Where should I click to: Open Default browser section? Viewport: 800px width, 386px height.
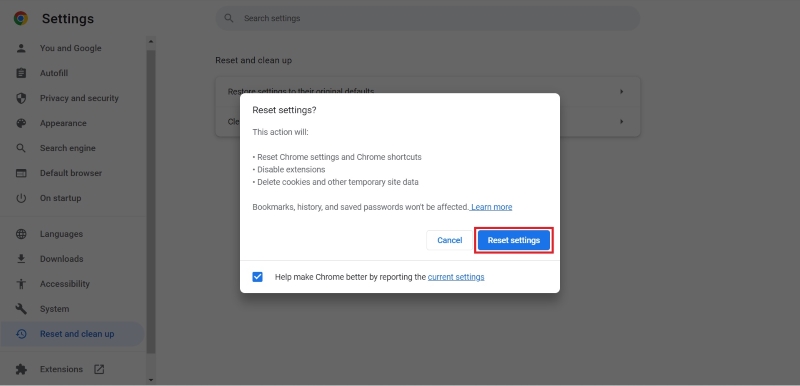[x=72, y=173]
